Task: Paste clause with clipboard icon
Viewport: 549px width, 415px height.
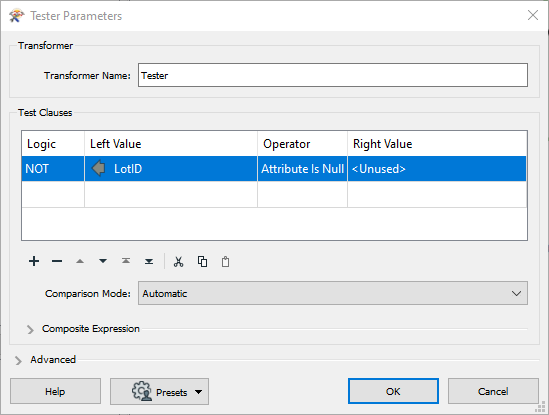Action: 225,262
